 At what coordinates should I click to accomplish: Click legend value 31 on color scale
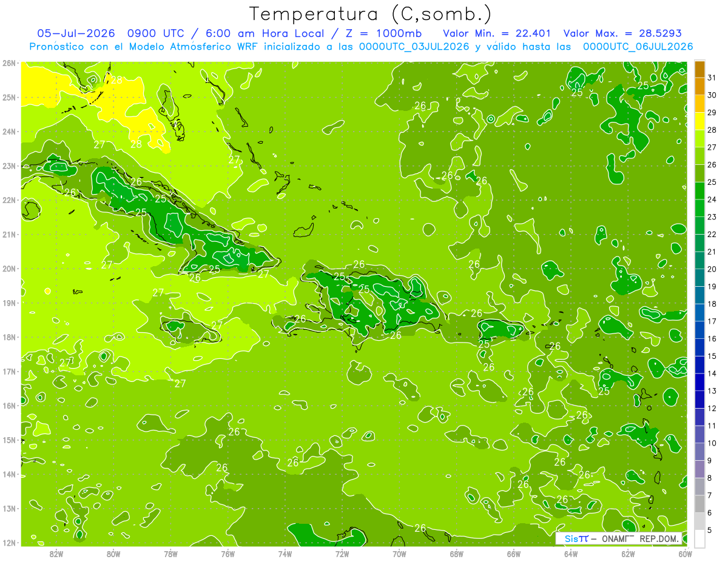712,78
